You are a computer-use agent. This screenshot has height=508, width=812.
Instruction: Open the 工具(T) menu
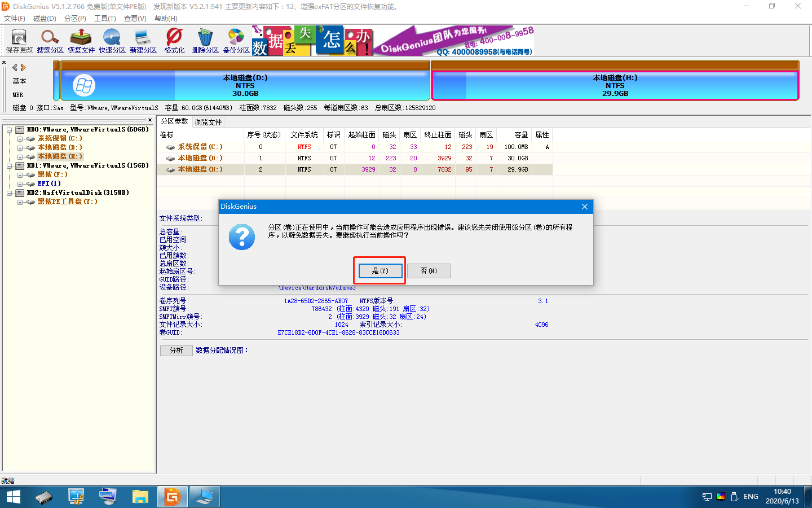pos(105,19)
